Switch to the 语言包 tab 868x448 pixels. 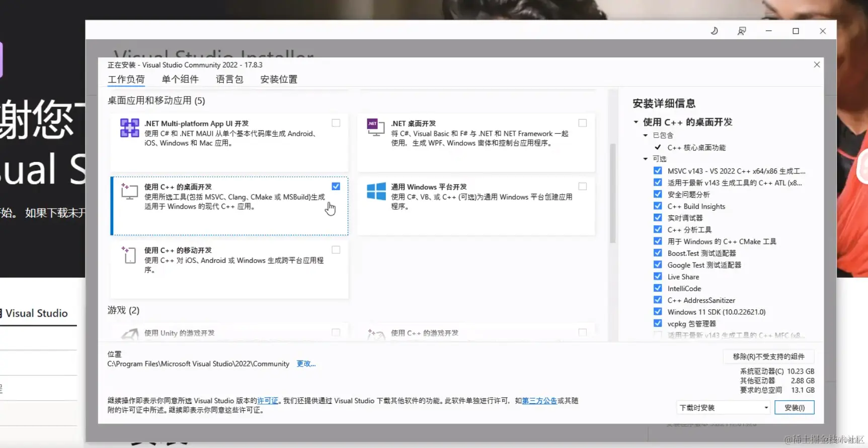(x=229, y=79)
